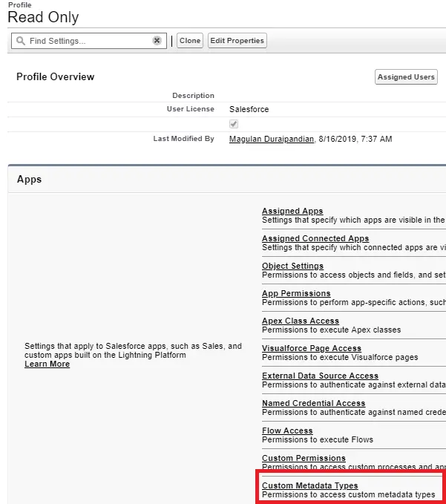Screen dimensions: 446x504
Task: Open Assigned Connected Apps settings
Action: coord(315,238)
